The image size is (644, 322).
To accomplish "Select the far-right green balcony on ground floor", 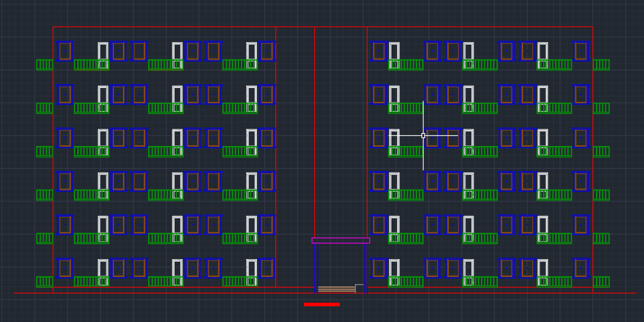I will [601, 281].
